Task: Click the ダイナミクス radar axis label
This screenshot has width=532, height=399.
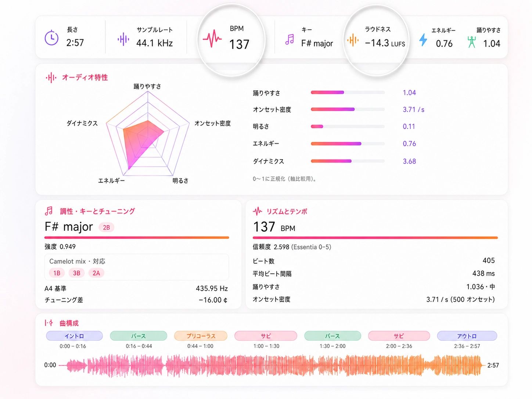Action: pyautogui.click(x=82, y=123)
